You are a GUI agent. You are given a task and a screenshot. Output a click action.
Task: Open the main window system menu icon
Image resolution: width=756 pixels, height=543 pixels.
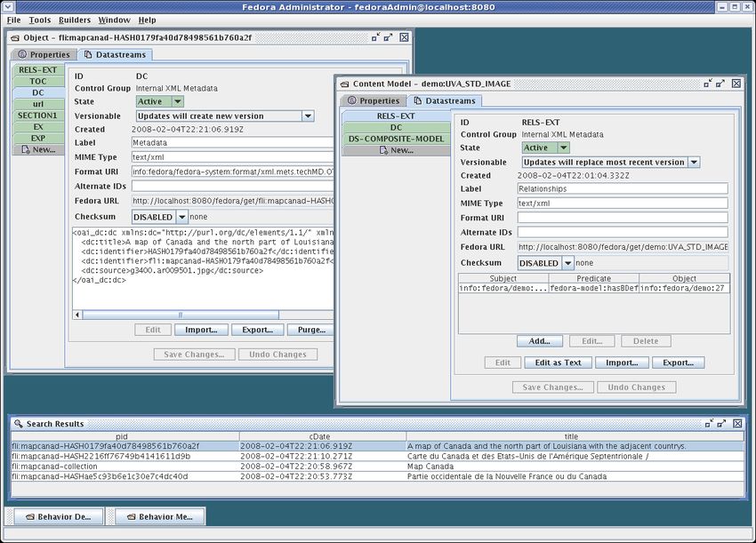(x=8, y=7)
